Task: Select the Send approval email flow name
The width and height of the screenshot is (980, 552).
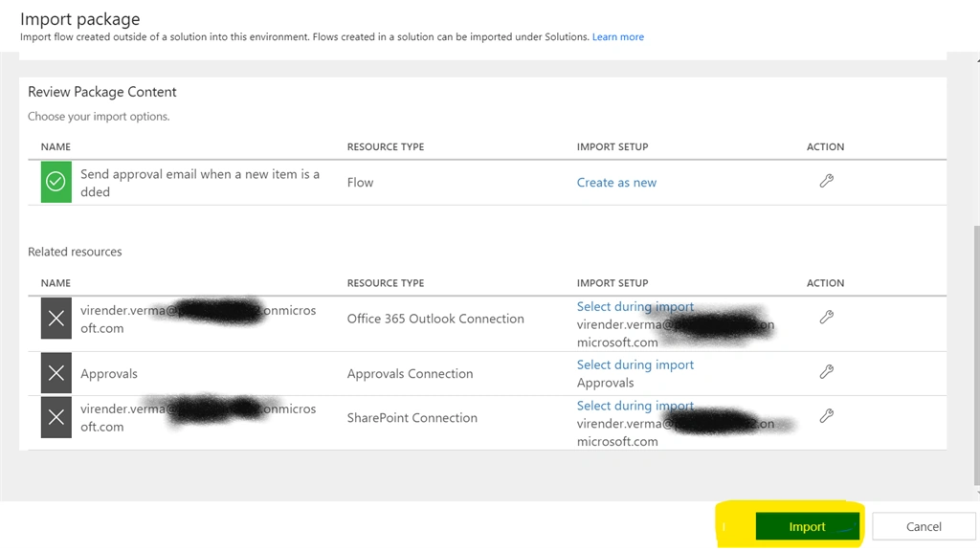Action: [200, 183]
